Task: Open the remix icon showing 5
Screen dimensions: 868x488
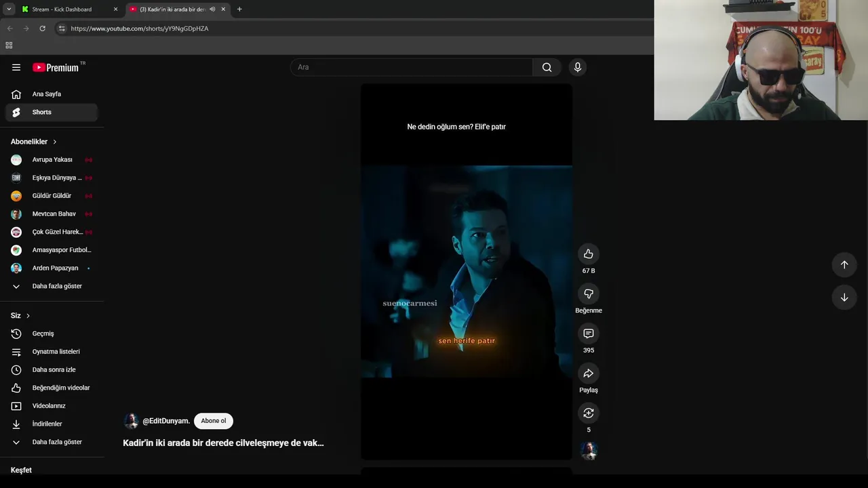Action: click(588, 413)
